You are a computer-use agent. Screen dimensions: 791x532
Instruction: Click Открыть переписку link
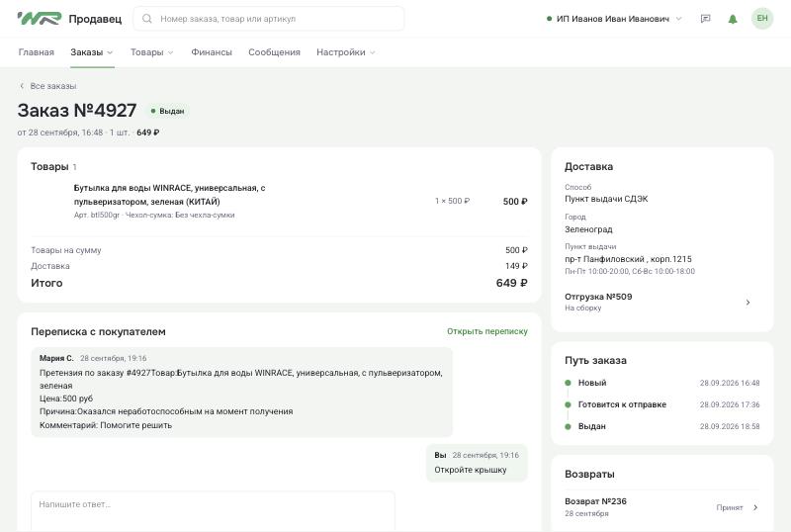(487, 331)
